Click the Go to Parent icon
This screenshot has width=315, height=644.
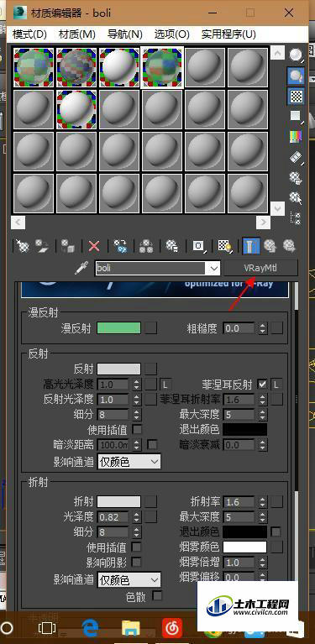coord(270,246)
